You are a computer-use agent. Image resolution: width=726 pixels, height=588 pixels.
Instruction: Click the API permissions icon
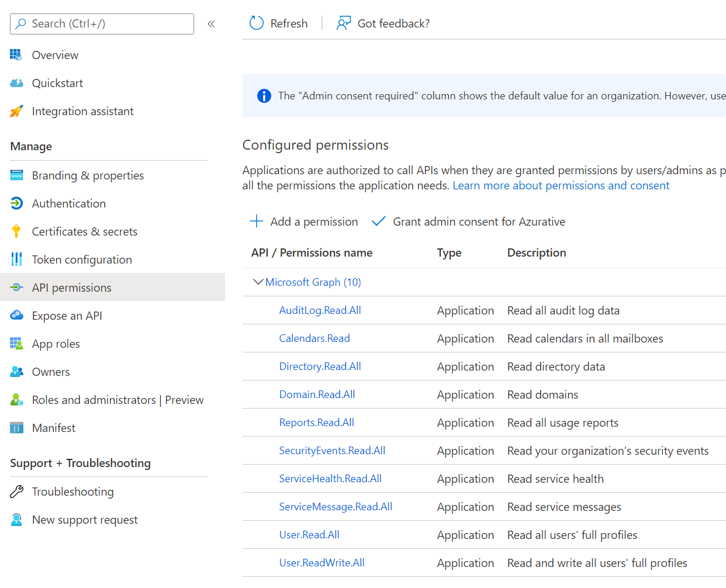tap(16, 288)
